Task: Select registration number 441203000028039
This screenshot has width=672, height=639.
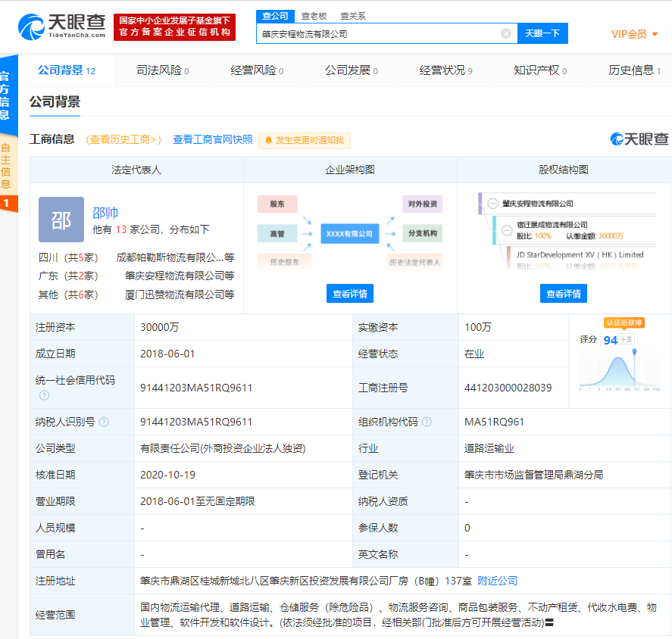Action: pos(508,388)
